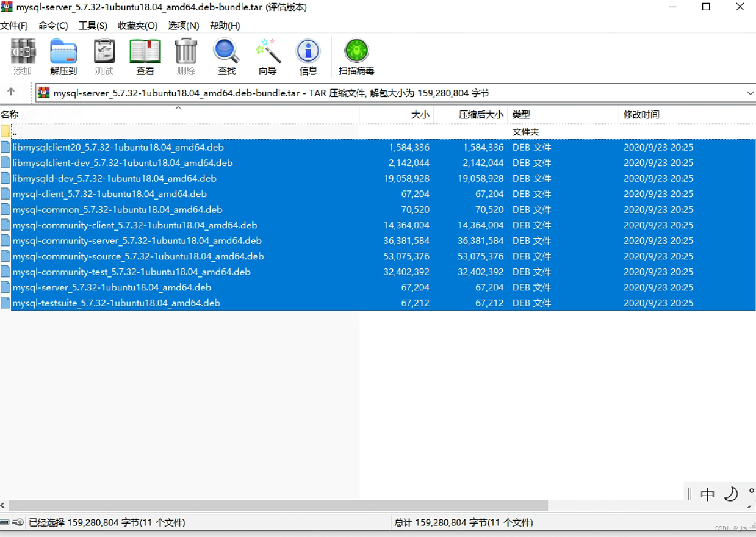The height and width of the screenshot is (537, 756).
Task: Open the Wizard (向导) wand icon
Action: click(x=268, y=51)
